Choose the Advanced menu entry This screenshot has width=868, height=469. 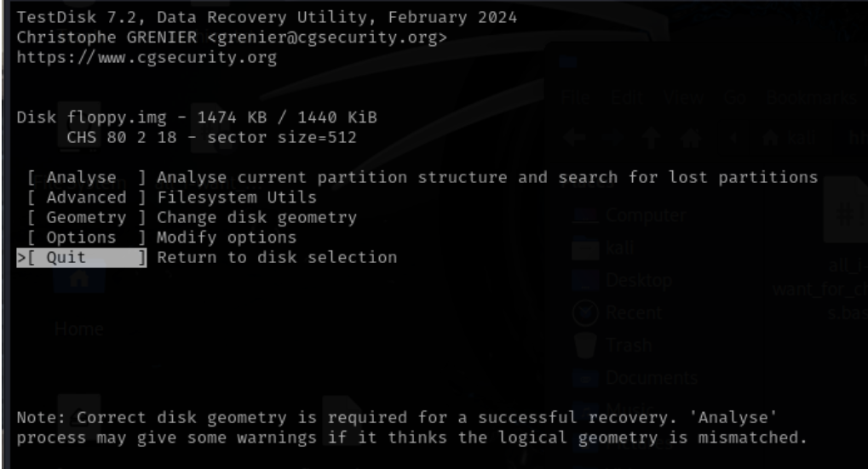87,197
